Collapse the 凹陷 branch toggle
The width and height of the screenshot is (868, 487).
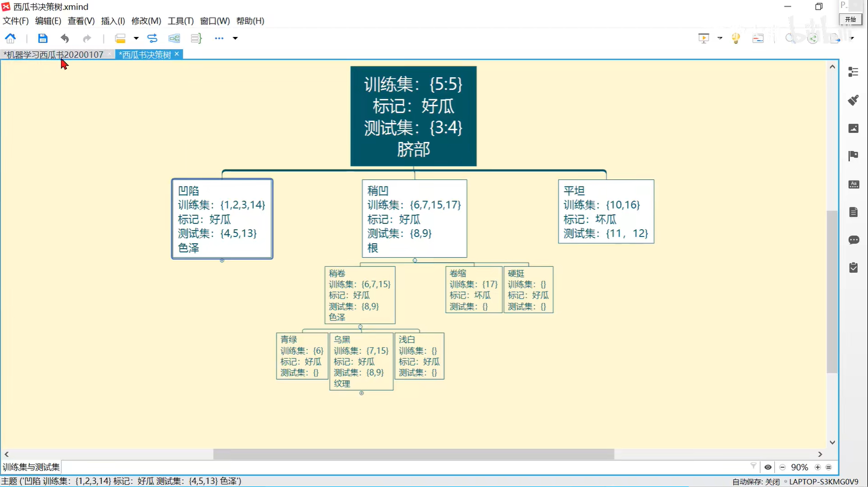tap(222, 261)
